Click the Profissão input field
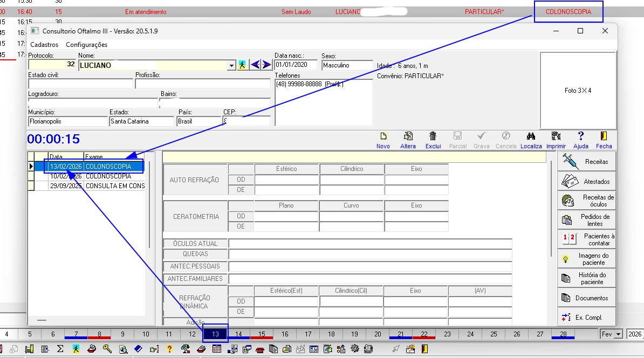644x358 pixels. [x=203, y=84]
